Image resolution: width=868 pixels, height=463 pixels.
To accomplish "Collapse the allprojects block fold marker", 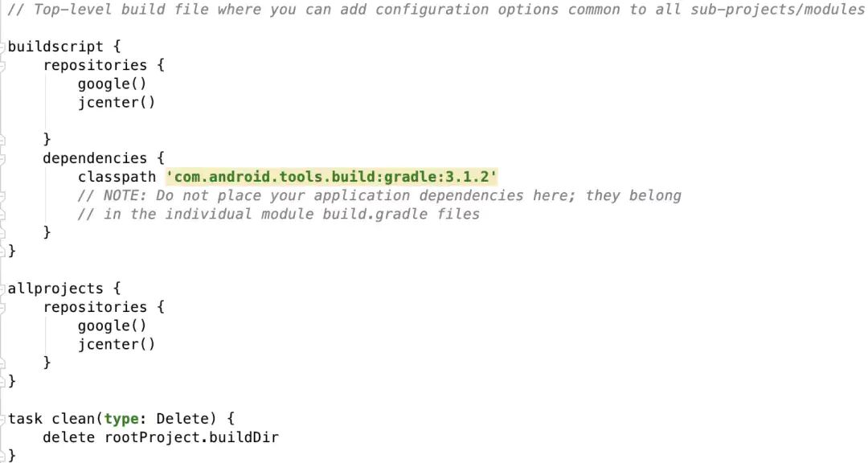I will pyautogui.click(x=3, y=289).
